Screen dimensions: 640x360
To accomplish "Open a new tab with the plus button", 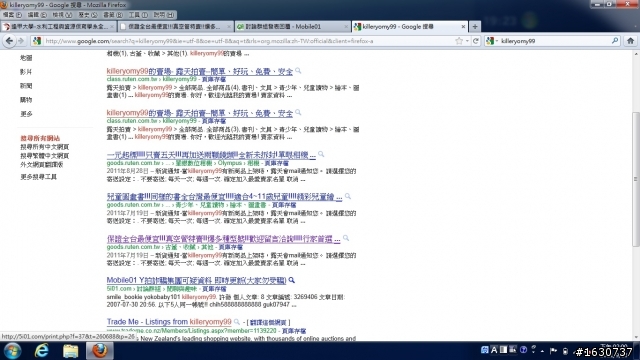I will 475,27.
